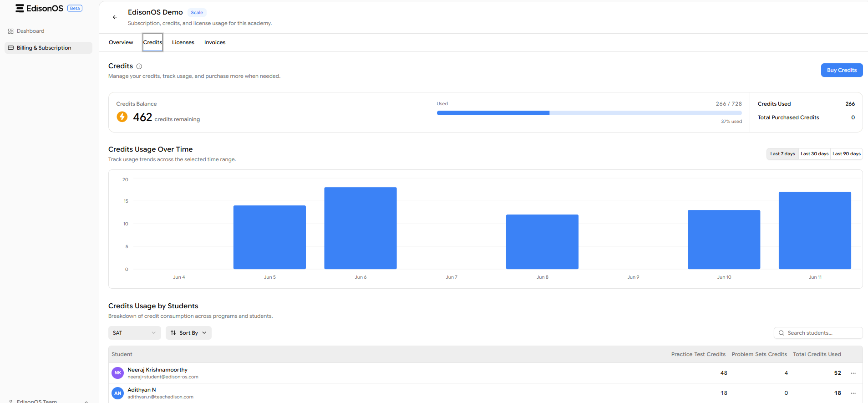The width and height of the screenshot is (868, 403).
Task: Click the Credits Usage Over Time heading
Action: point(151,149)
